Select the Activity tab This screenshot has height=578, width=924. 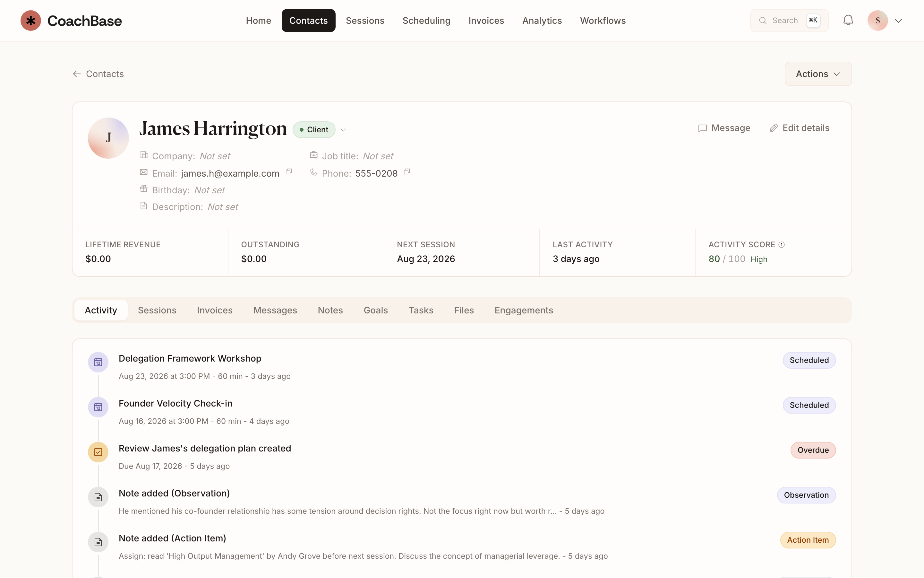(101, 310)
